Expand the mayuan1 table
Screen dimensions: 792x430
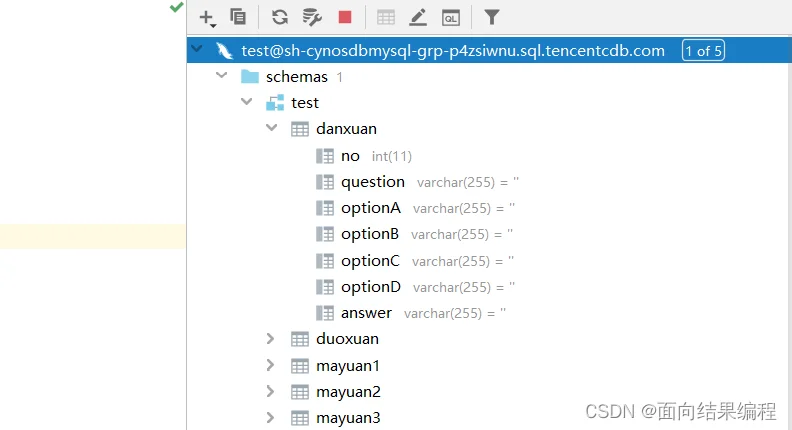point(271,365)
